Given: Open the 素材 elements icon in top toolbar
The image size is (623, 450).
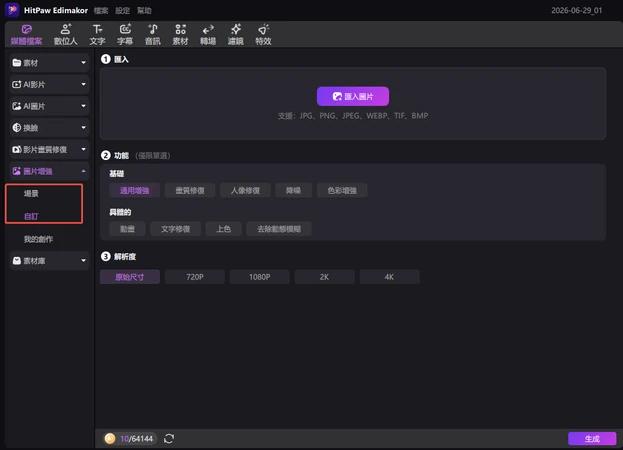Looking at the screenshot, I should [x=180, y=29].
